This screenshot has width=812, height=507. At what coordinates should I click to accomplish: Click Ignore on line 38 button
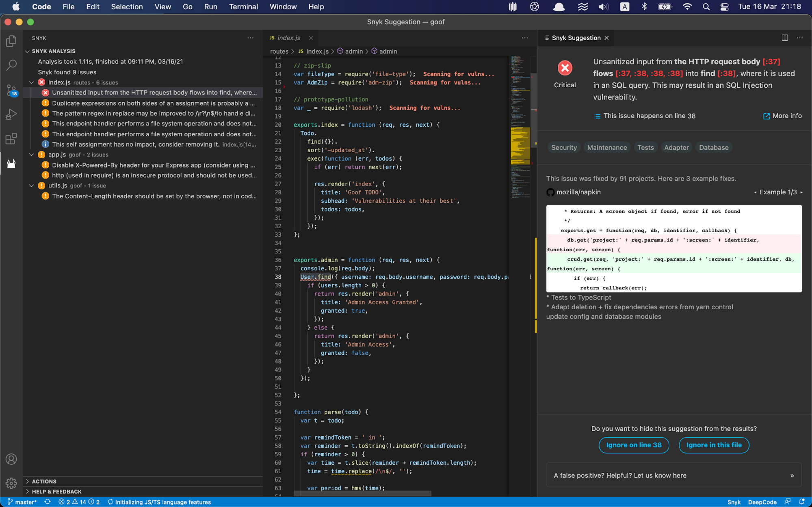[634, 444]
